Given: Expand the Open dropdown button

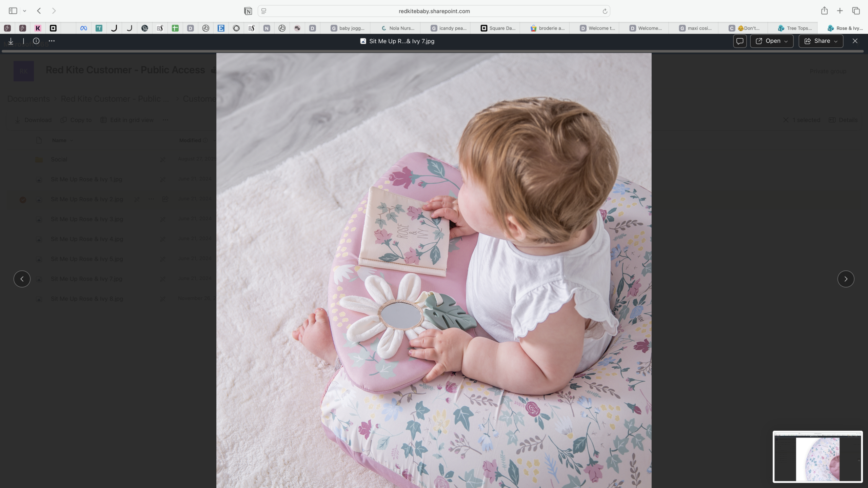Looking at the screenshot, I should (x=772, y=41).
